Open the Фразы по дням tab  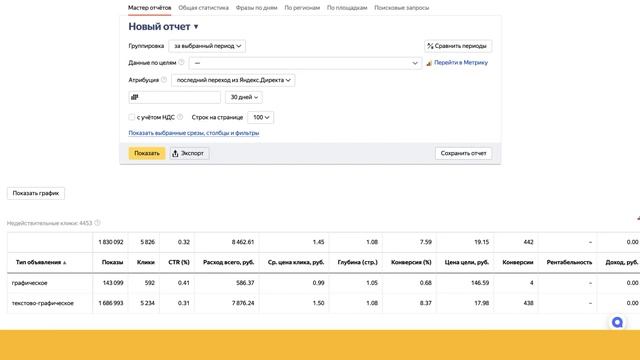256,8
